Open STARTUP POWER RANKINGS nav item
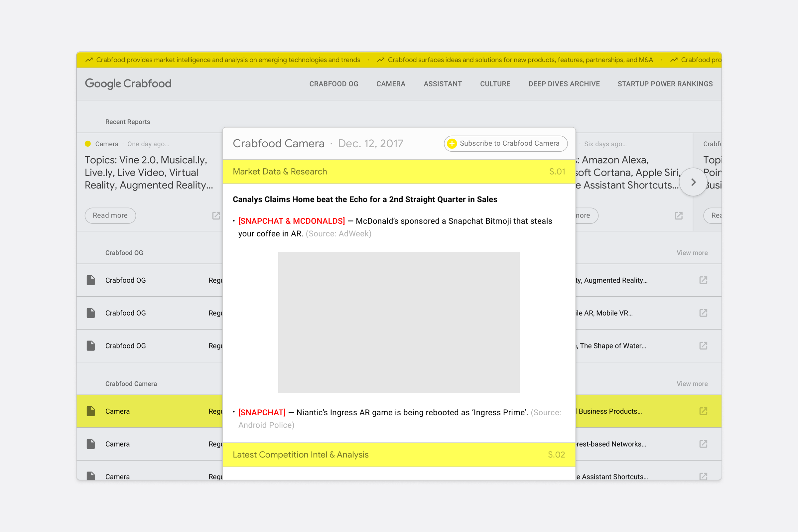 [x=665, y=84]
